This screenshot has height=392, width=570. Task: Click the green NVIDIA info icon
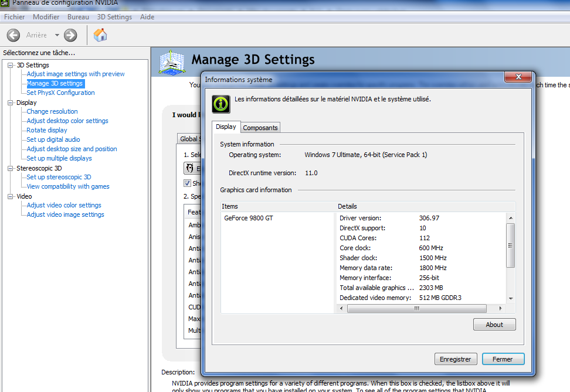click(x=220, y=104)
